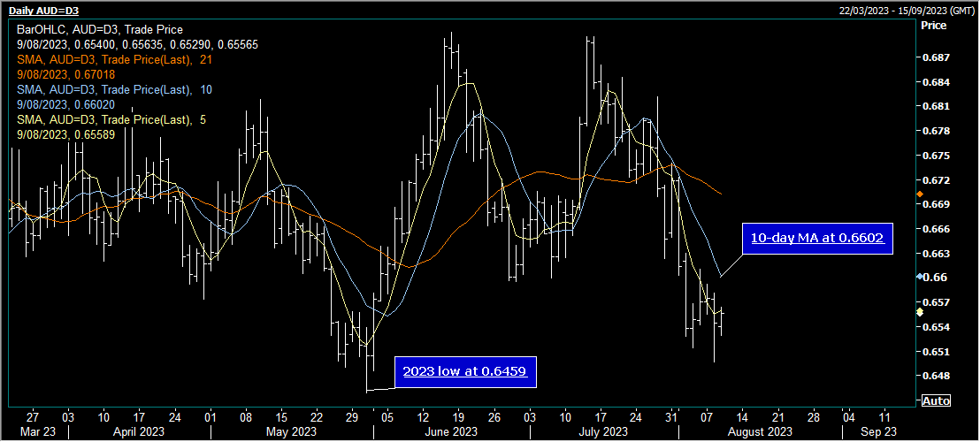The height and width of the screenshot is (442, 980).
Task: Click the 'Price' axis header
Action: [x=934, y=26]
